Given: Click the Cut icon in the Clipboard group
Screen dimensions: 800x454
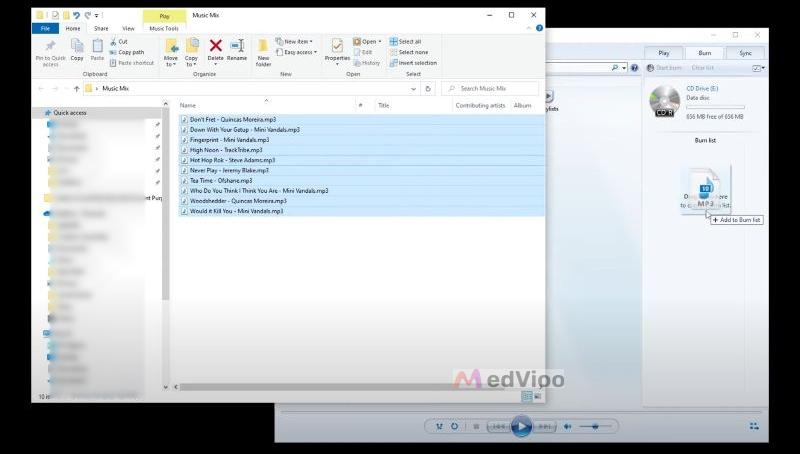Looking at the screenshot, I should (x=113, y=41).
